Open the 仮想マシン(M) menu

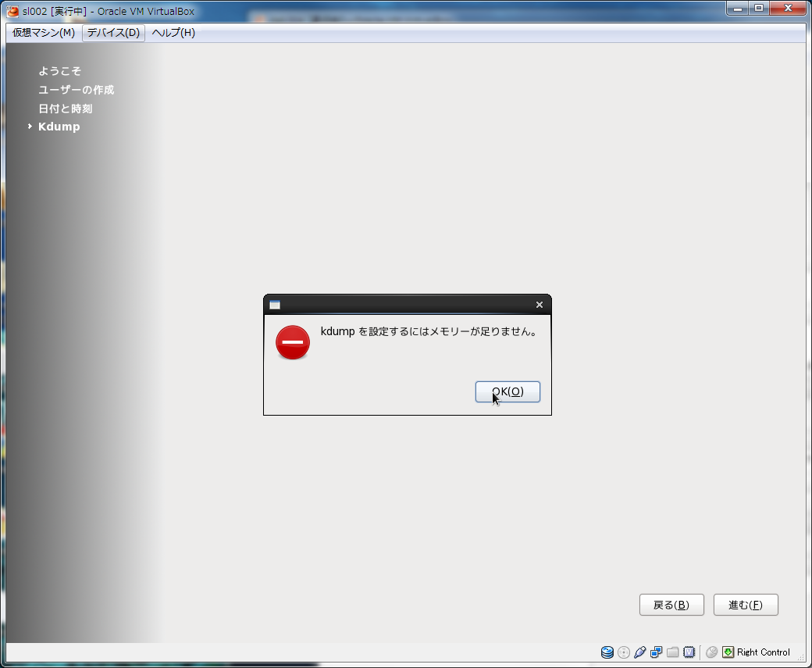[44, 33]
